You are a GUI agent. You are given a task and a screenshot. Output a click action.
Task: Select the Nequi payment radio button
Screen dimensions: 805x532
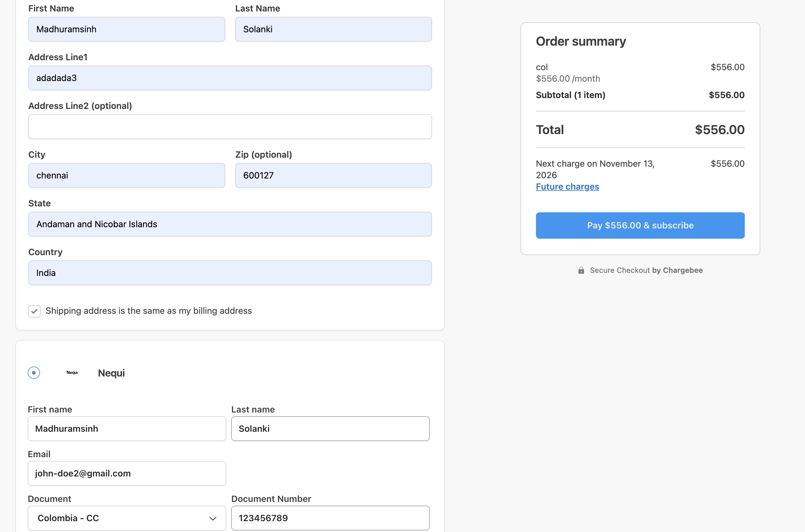(x=34, y=372)
